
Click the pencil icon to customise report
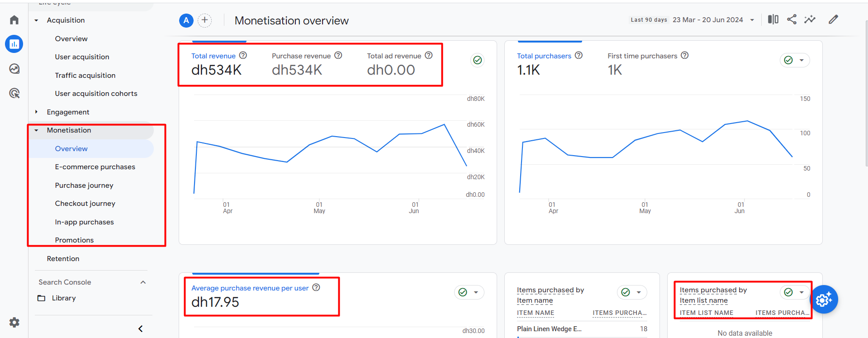833,19
